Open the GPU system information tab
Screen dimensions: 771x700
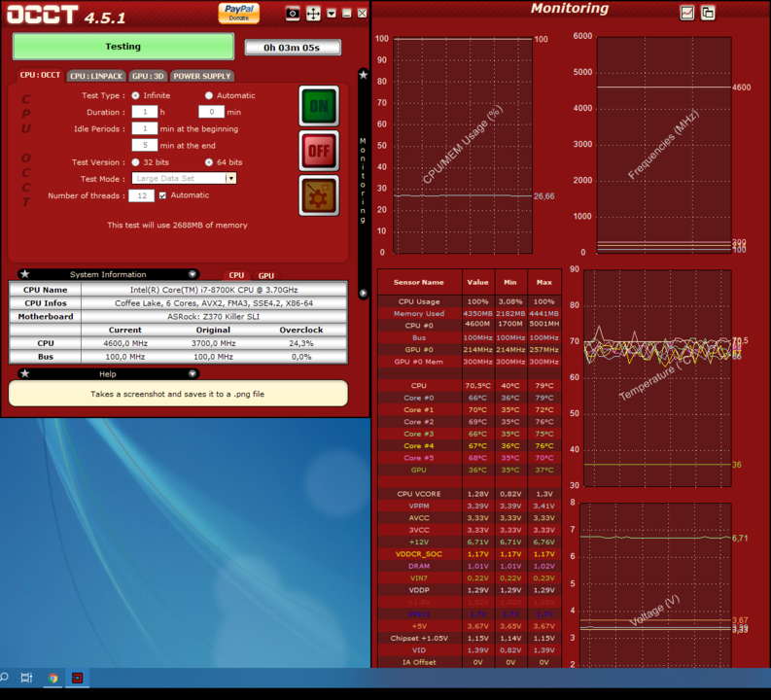tap(266, 276)
